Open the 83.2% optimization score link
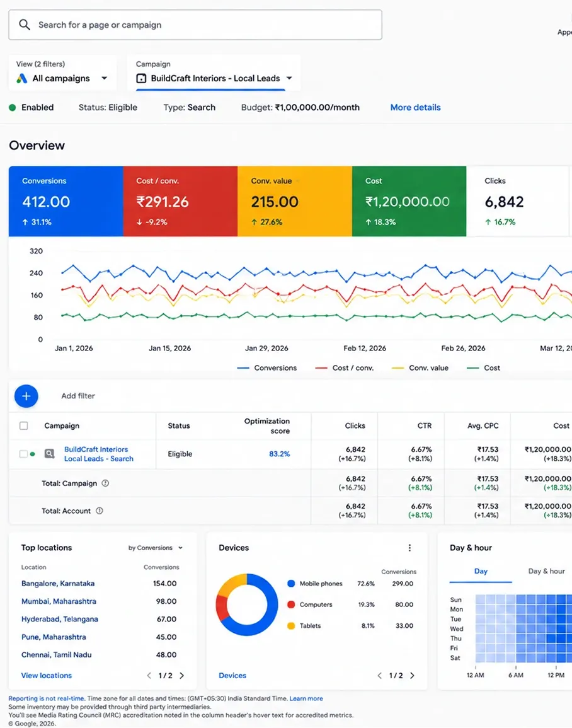Image resolution: width=572 pixels, height=728 pixels. (x=279, y=454)
